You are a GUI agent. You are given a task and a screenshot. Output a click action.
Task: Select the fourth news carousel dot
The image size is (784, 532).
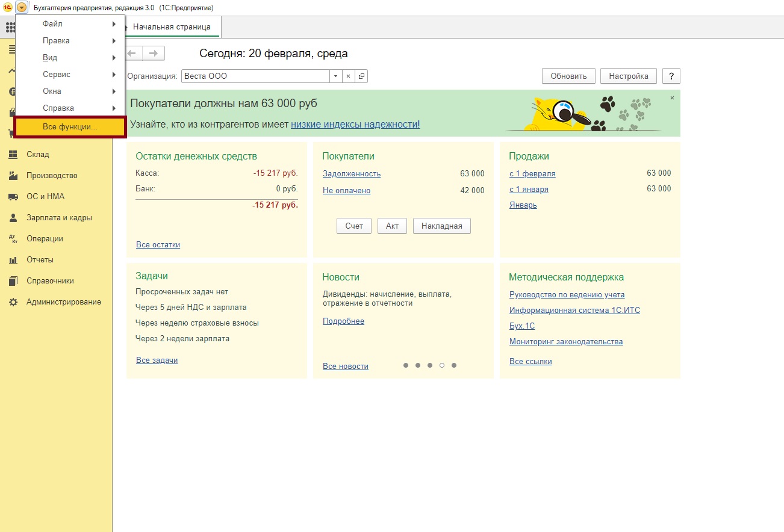442,365
